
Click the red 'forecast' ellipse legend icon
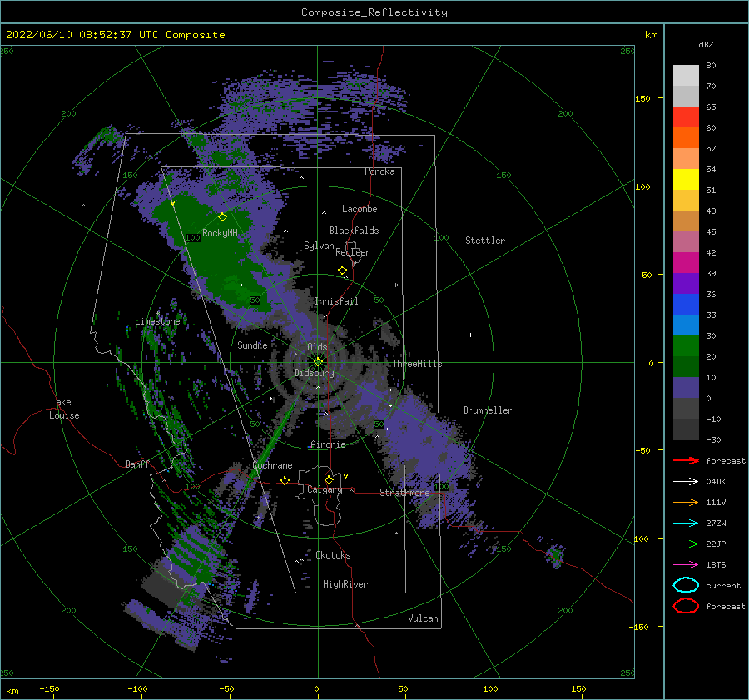686,606
